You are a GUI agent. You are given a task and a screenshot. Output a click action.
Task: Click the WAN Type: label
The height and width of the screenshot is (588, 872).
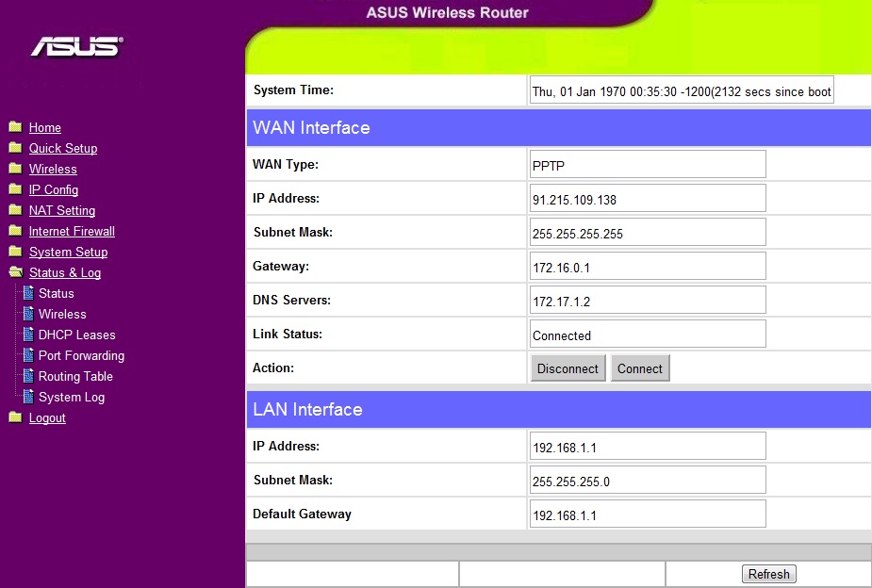(286, 165)
